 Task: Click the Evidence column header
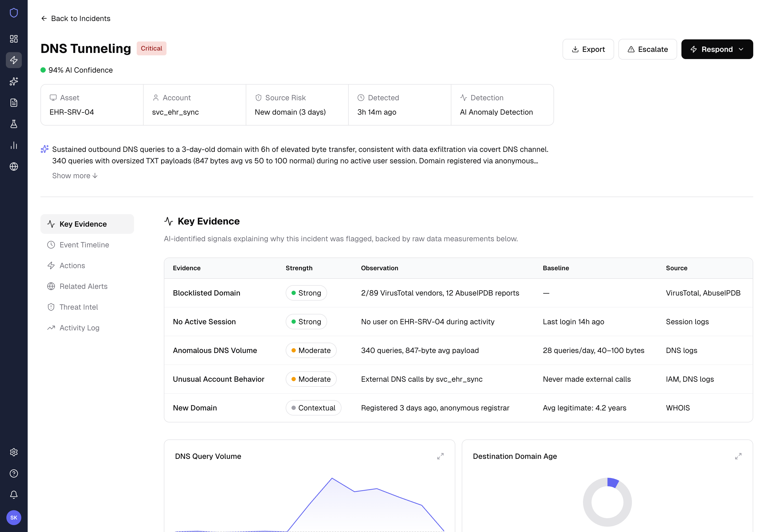186,268
